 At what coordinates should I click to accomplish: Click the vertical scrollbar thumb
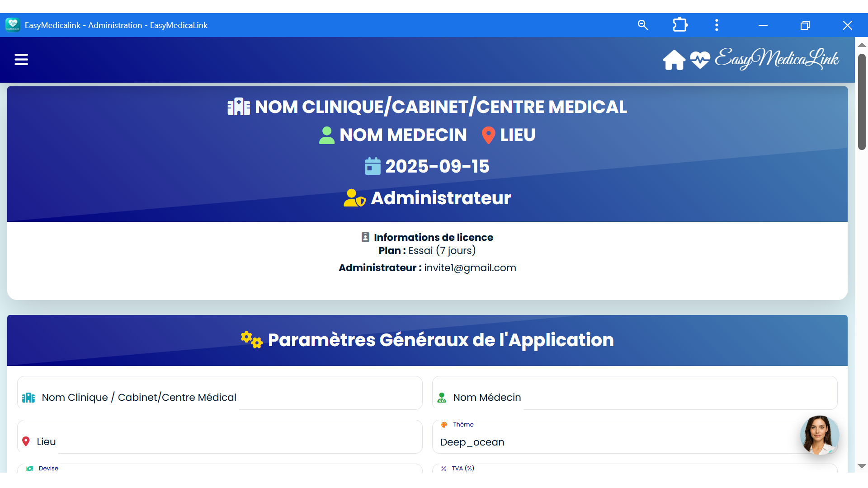[x=862, y=102]
